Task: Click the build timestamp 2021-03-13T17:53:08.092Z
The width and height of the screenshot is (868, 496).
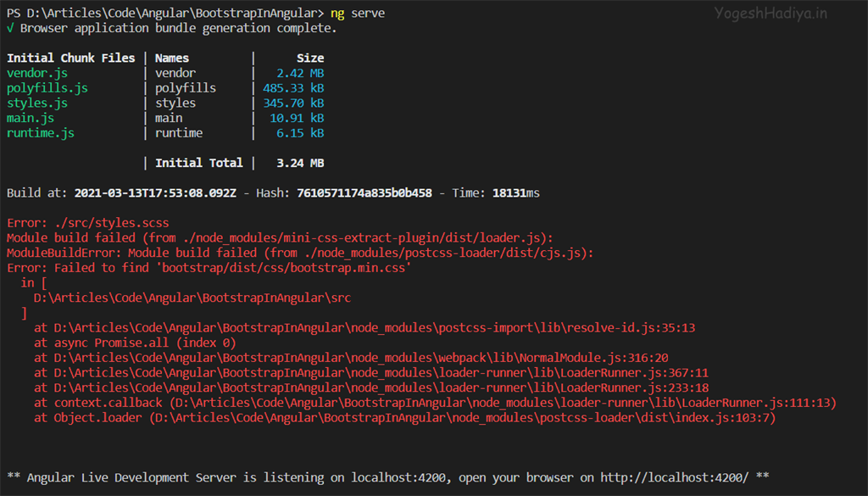Action: (155, 192)
